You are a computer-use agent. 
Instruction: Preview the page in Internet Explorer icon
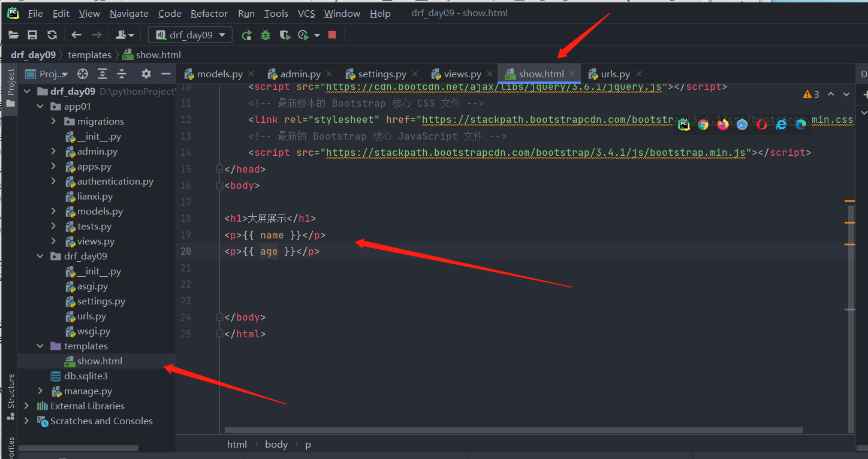[x=781, y=125]
